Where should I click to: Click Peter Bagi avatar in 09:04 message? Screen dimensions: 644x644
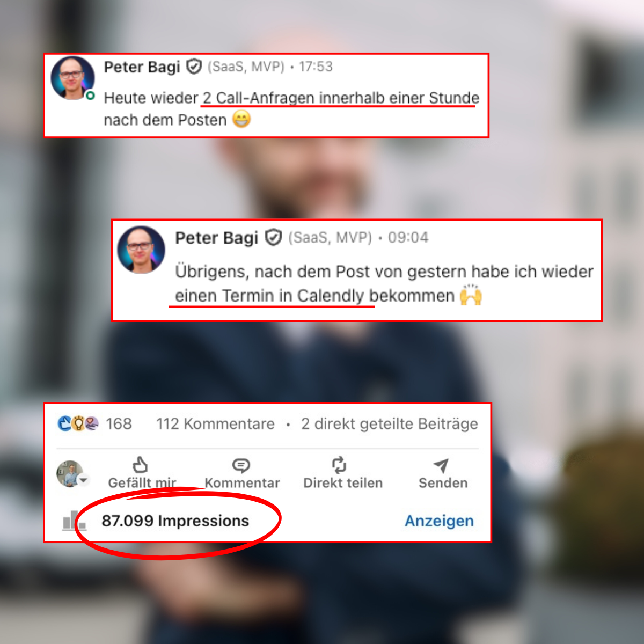pos(141,250)
